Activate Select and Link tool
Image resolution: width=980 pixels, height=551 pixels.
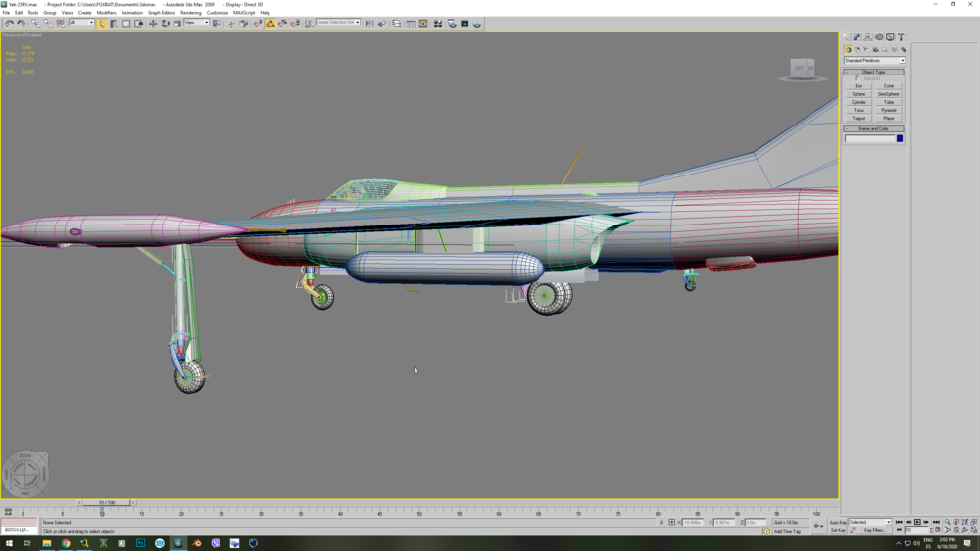[x=35, y=24]
